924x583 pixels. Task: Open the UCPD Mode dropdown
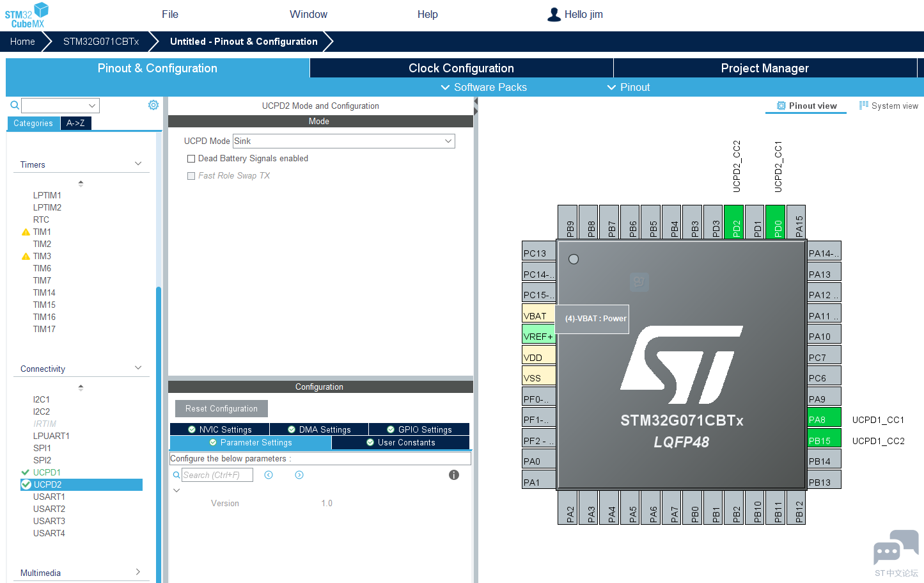(344, 141)
